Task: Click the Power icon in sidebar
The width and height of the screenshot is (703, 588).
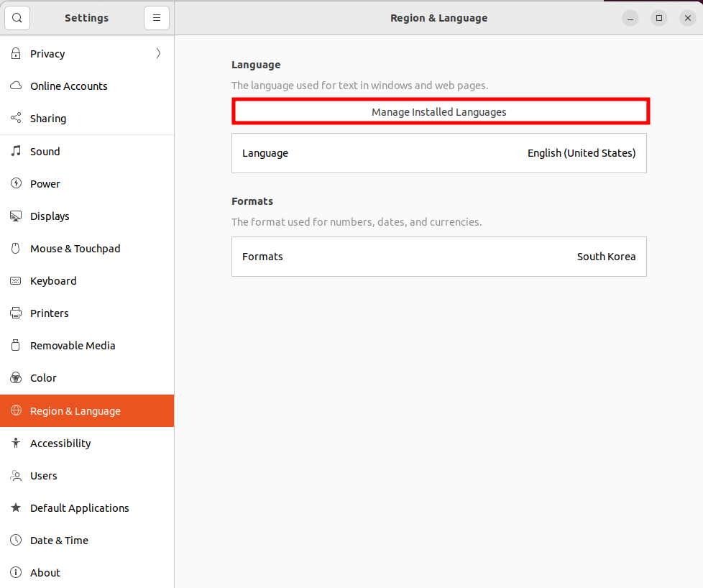Action: (16, 183)
